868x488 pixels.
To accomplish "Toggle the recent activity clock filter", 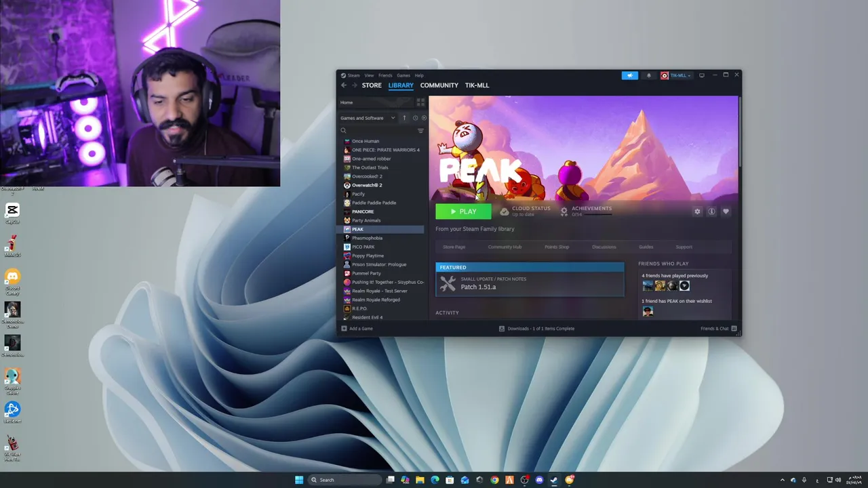I will 415,118.
